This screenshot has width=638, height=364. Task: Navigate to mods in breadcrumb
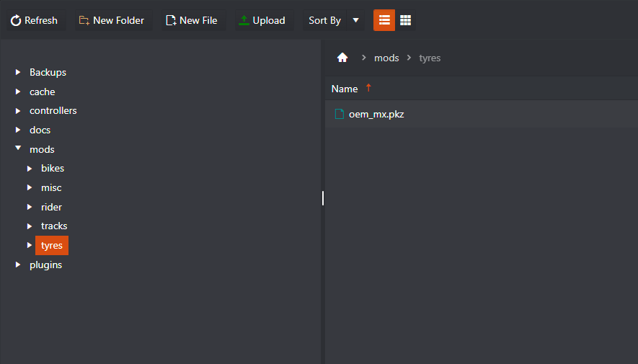pyautogui.click(x=386, y=58)
